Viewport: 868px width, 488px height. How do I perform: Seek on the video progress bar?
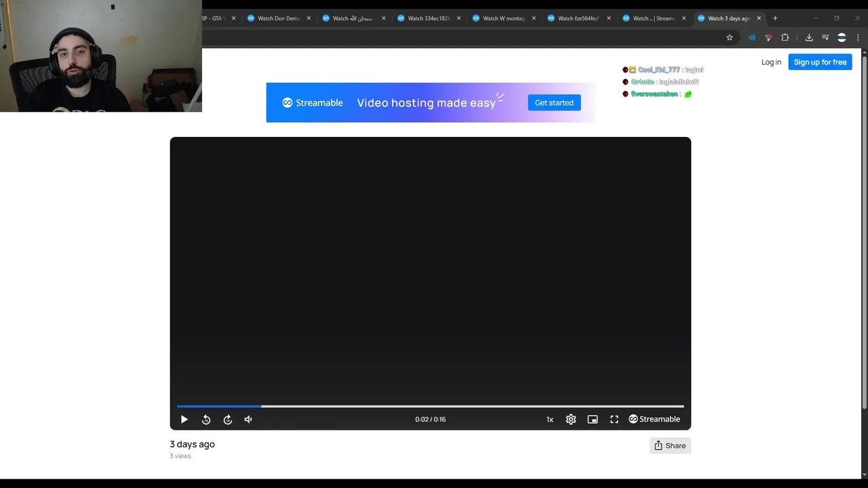[x=431, y=406]
